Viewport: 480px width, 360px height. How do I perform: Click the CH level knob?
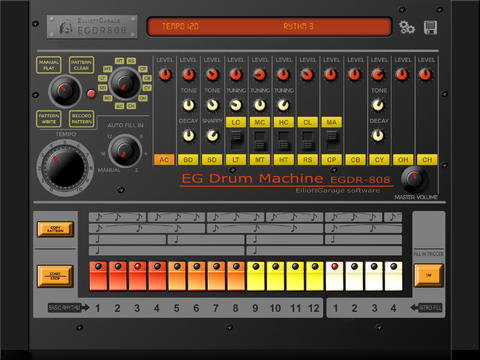pos(425,74)
